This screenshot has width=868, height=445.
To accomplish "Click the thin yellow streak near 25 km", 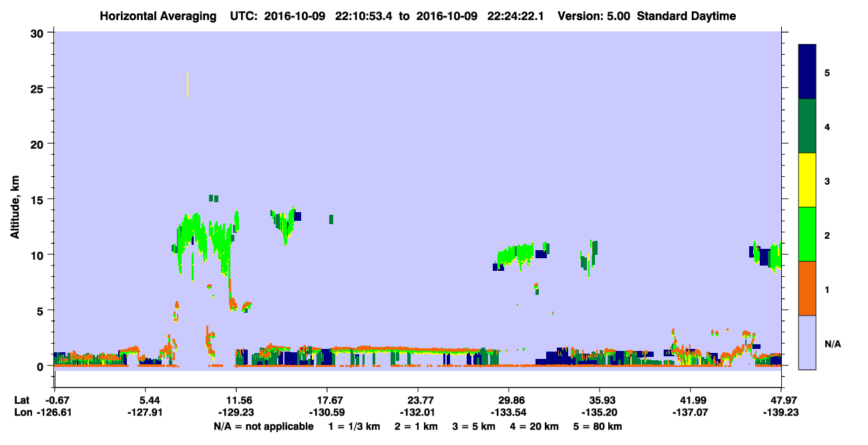I will (188, 85).
